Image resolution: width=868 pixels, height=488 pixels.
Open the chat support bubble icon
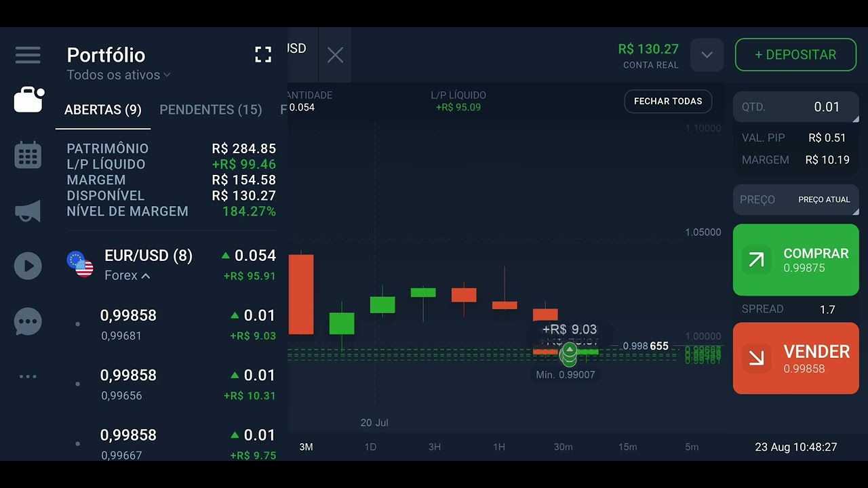tap(28, 322)
